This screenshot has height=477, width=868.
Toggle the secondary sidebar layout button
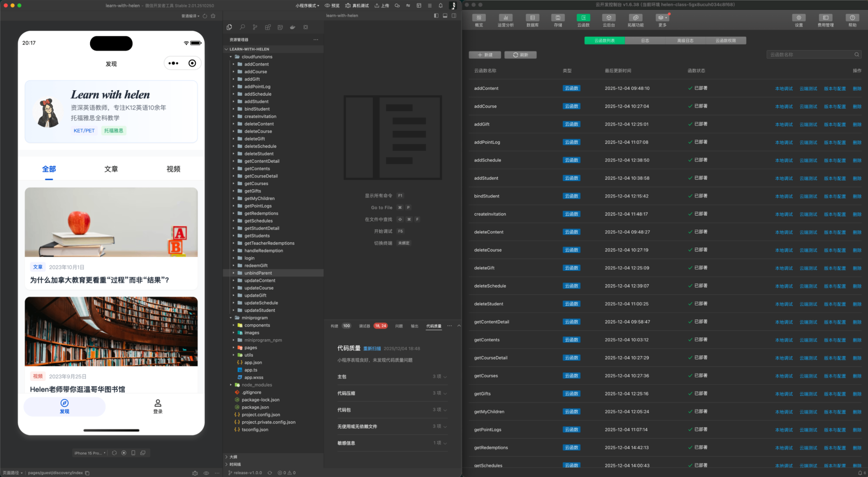(454, 16)
